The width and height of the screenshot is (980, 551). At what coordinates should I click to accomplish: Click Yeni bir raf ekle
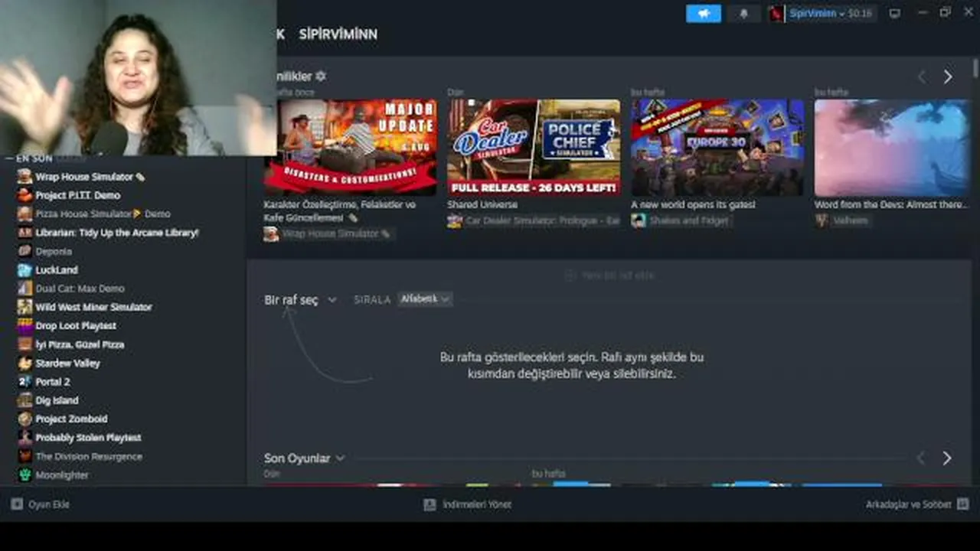pyautogui.click(x=609, y=275)
